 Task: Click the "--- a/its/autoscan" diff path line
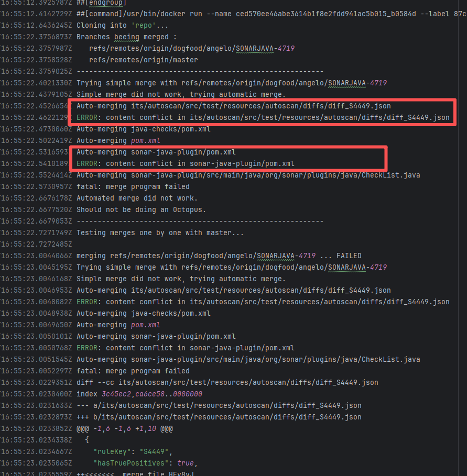(219, 405)
